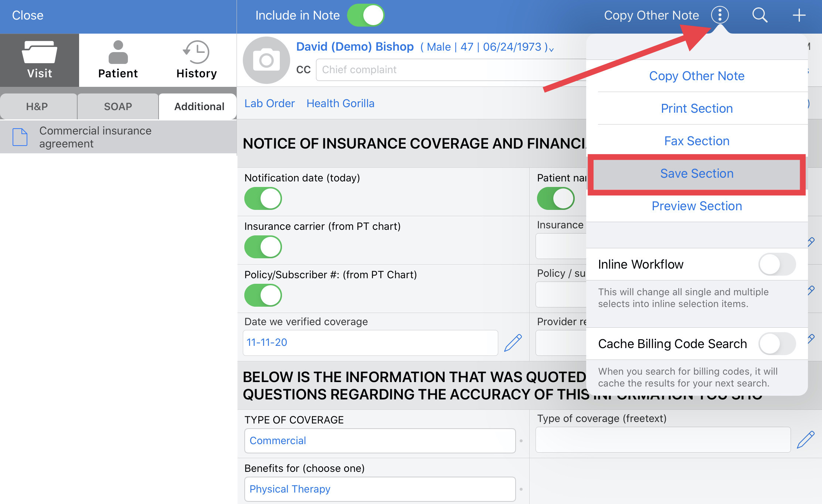Open the Visit folder tab
This screenshot has height=504, width=822.
[x=40, y=60]
